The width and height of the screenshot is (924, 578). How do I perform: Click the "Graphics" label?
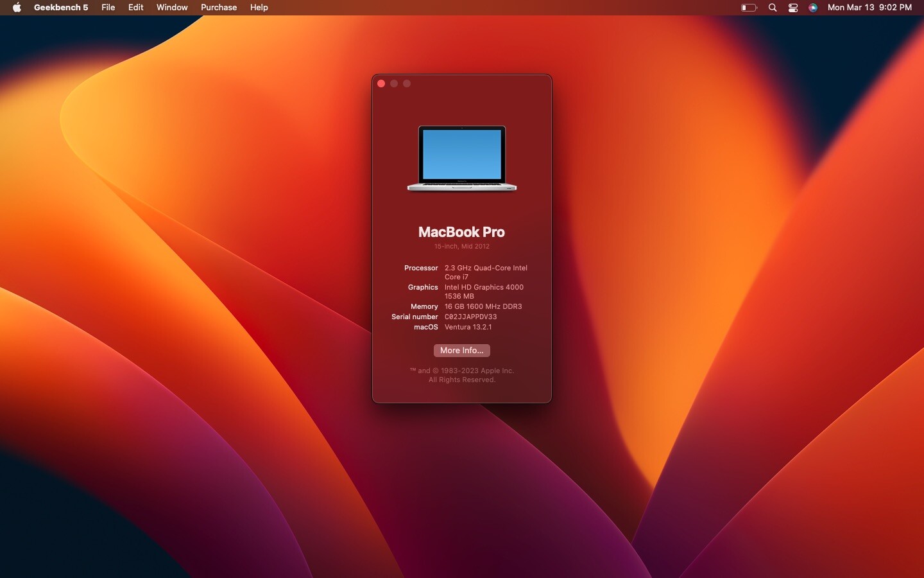point(423,288)
